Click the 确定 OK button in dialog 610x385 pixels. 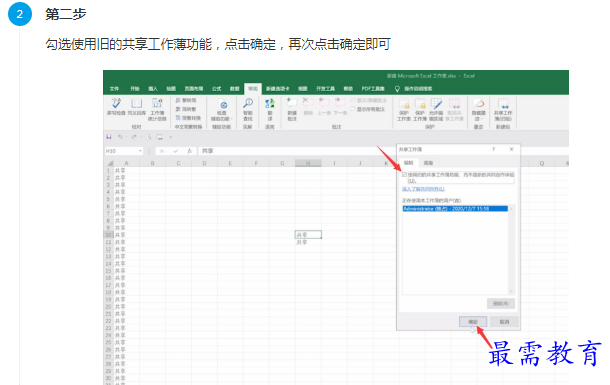click(473, 322)
